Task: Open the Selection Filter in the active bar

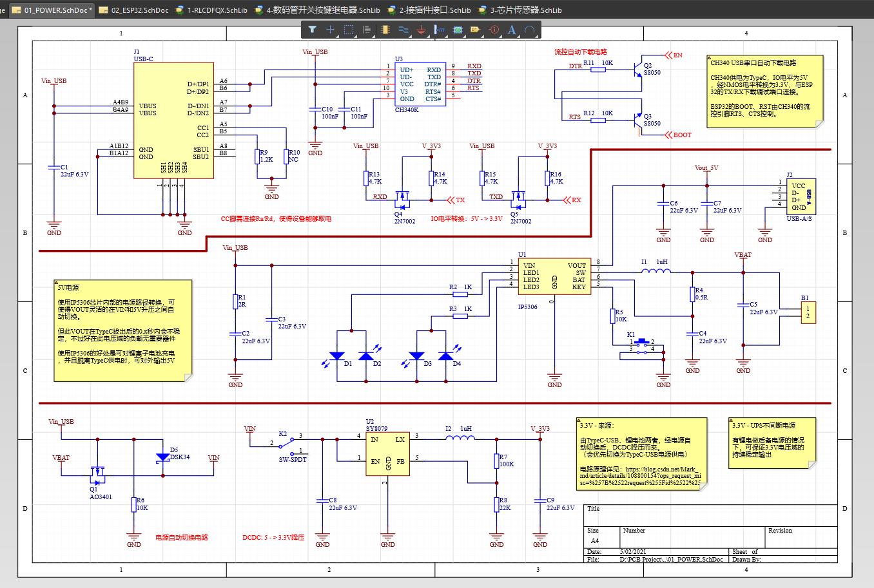Action: [x=312, y=30]
